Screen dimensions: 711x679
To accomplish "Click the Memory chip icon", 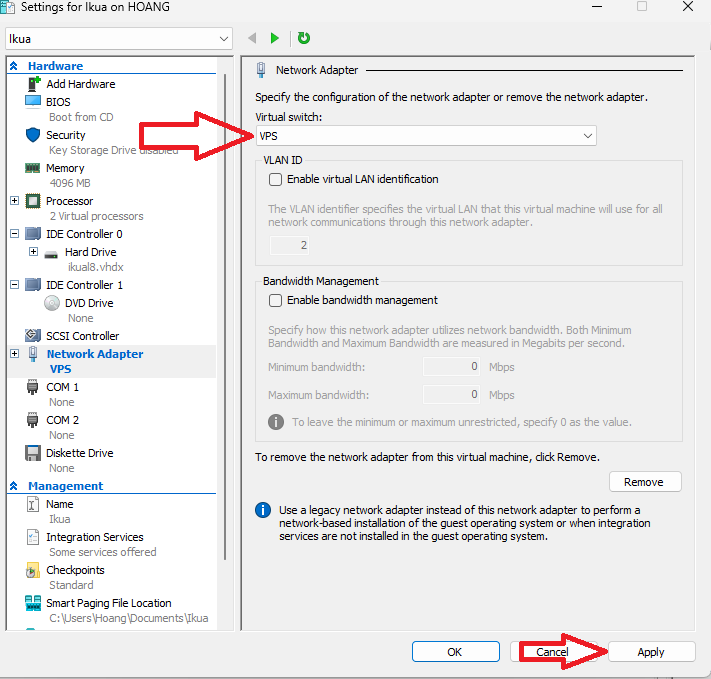I will click(33, 168).
